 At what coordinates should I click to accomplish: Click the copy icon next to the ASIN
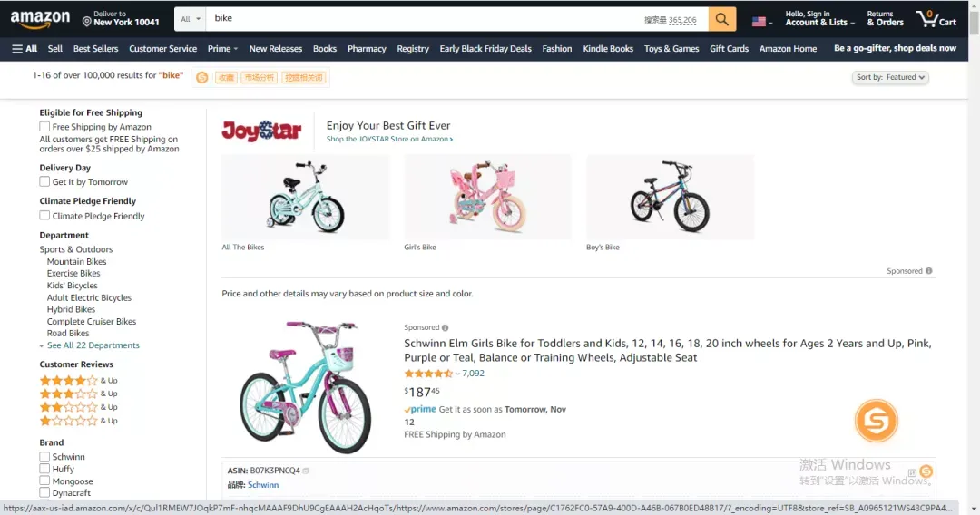(x=306, y=471)
